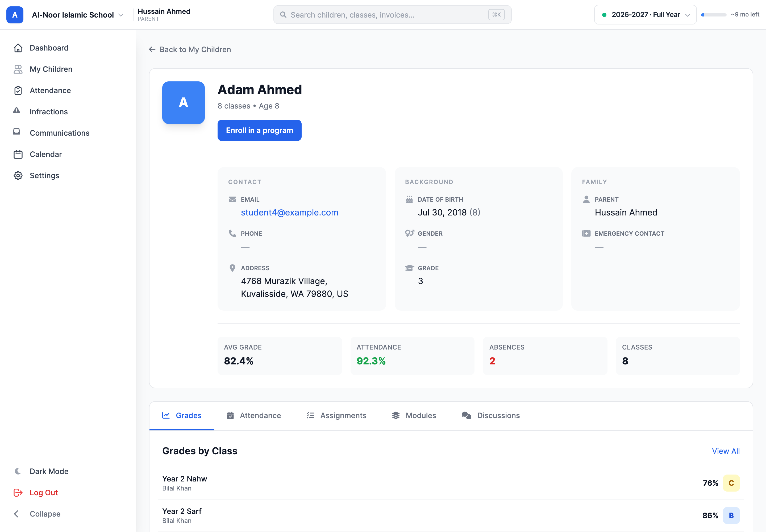Viewport: 766px width, 532px height.
Task: Click the Communications inbox icon
Action: pos(17,132)
